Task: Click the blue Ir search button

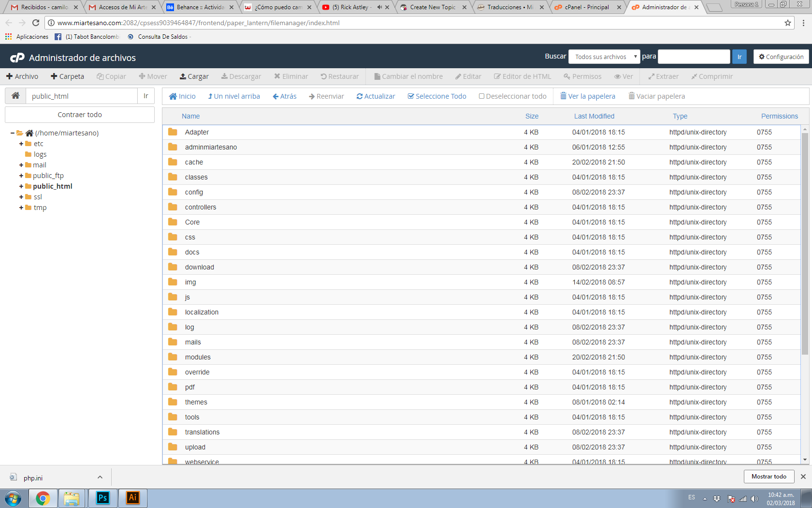Action: click(x=739, y=57)
